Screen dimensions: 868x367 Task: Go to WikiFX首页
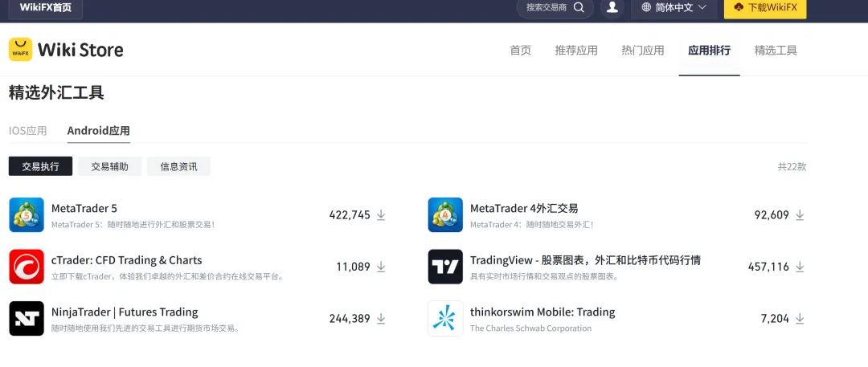(45, 8)
